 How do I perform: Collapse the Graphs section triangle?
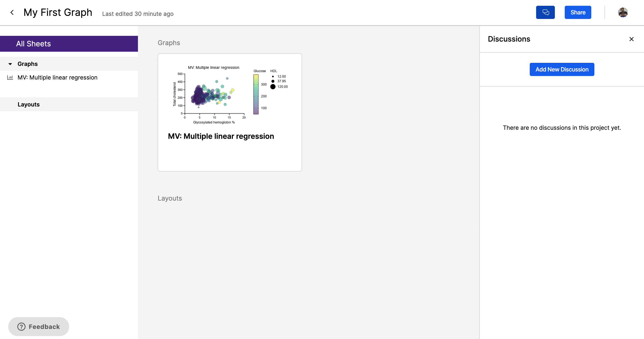click(x=10, y=64)
